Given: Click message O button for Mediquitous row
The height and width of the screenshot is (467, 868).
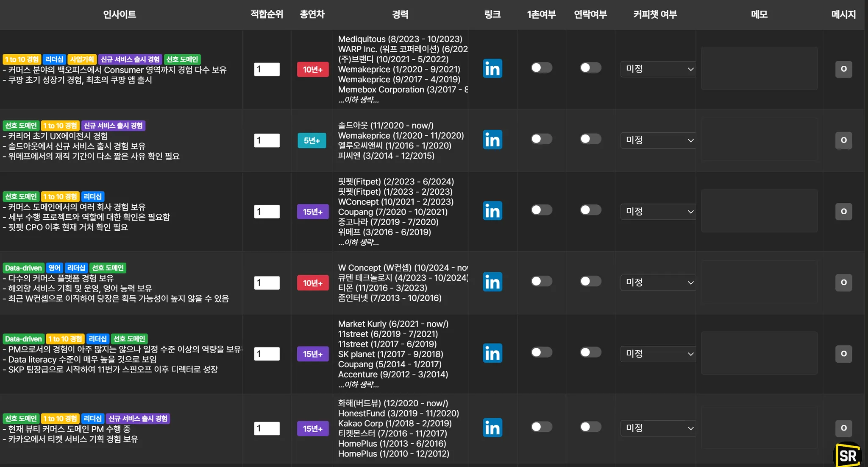Looking at the screenshot, I should click(843, 69).
